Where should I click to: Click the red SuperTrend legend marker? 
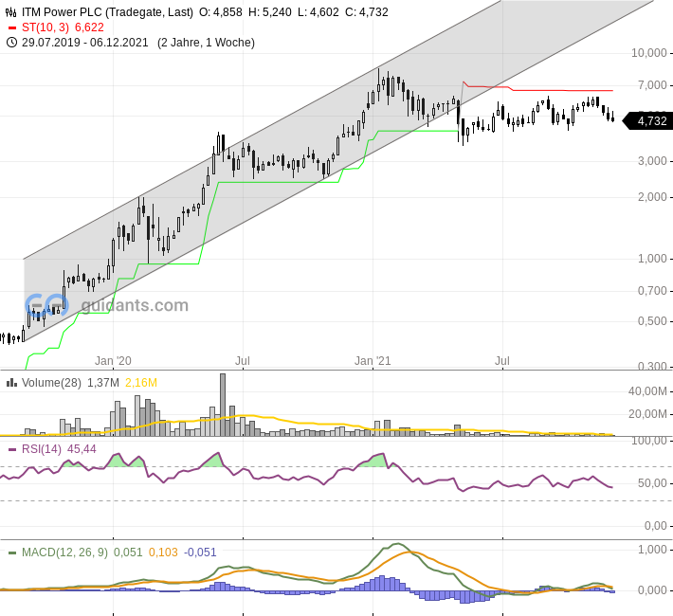click(12, 27)
